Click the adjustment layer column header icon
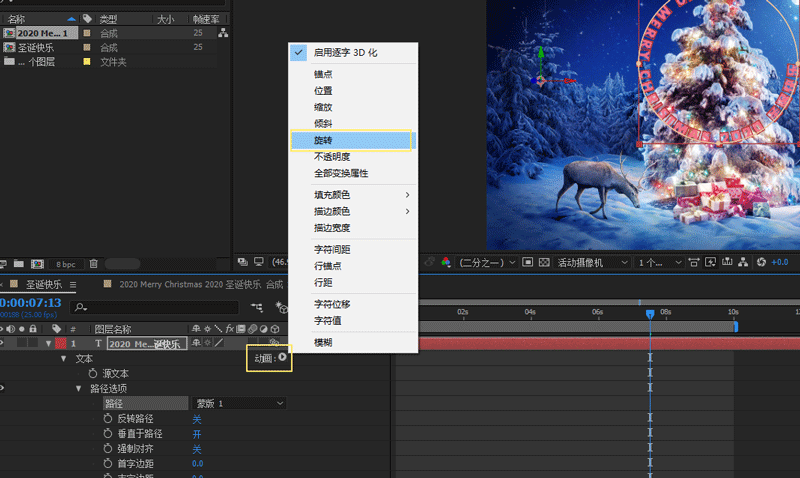 click(x=264, y=329)
